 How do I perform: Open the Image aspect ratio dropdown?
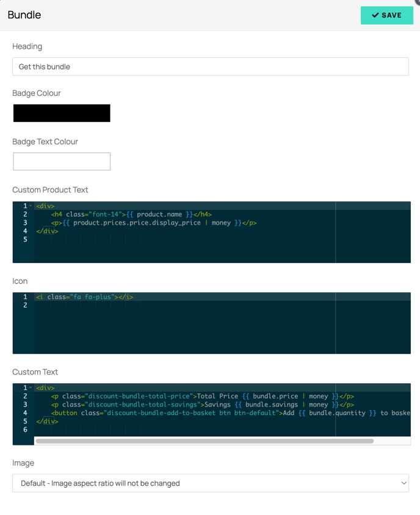(x=211, y=483)
